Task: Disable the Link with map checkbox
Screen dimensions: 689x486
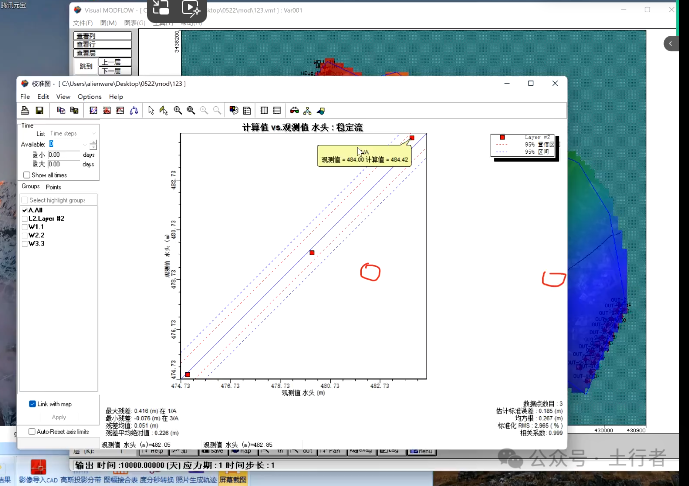Action: 32,404
